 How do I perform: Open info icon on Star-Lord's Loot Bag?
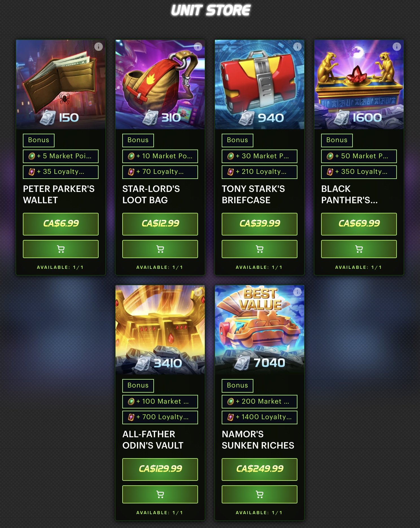point(198,47)
